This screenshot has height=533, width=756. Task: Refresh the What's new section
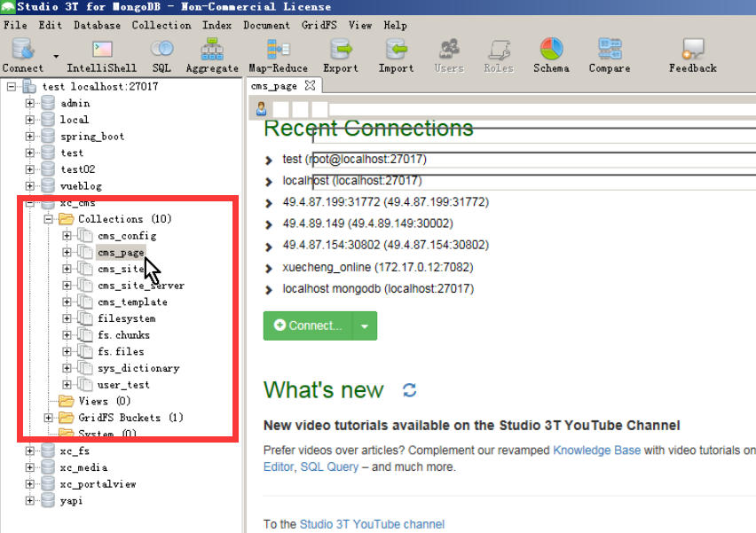[x=409, y=390]
